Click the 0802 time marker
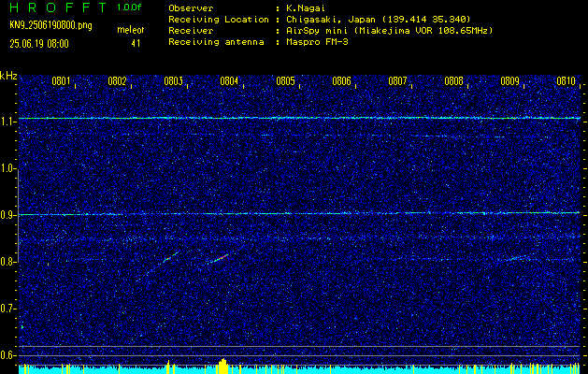Viewport: 588px width, 374px height. tap(118, 81)
